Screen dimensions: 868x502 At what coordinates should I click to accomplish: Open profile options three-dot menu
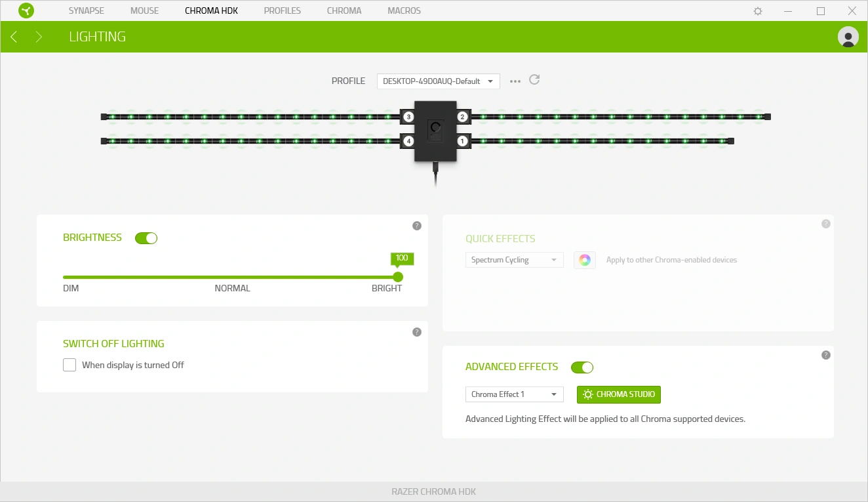515,81
